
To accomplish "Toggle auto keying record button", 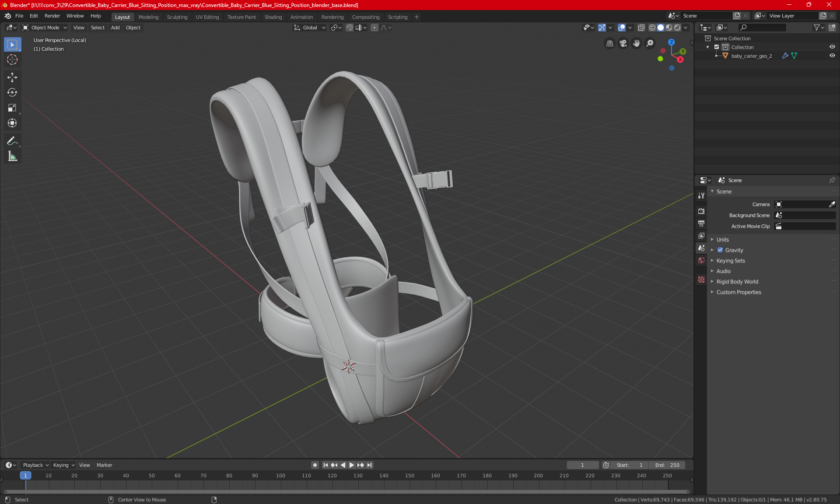I will [x=315, y=465].
